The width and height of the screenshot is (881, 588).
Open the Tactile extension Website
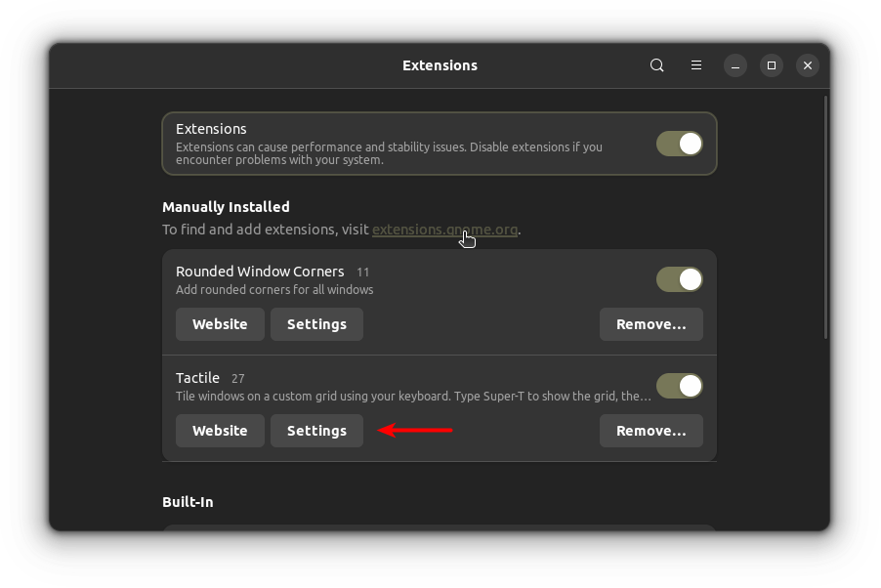point(220,431)
